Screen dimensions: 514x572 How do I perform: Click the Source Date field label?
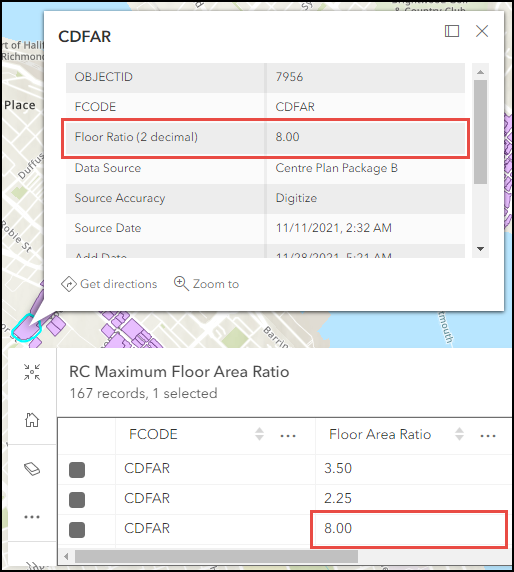coord(108,228)
